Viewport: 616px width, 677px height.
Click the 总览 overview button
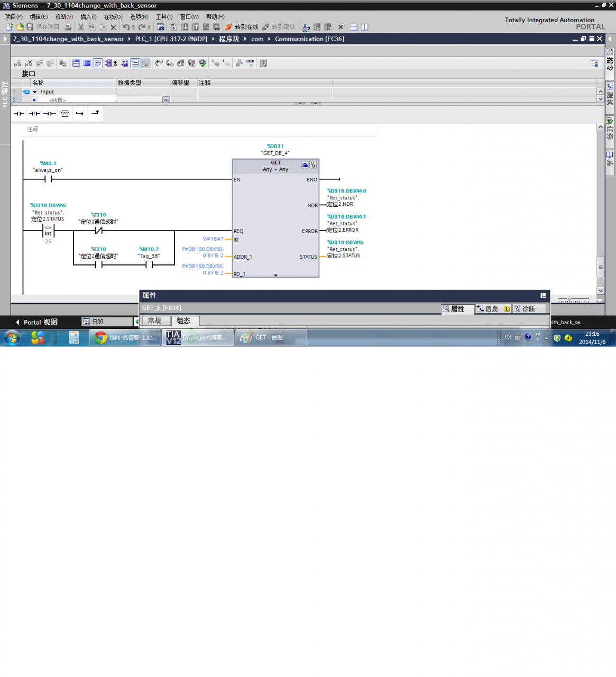(x=107, y=322)
